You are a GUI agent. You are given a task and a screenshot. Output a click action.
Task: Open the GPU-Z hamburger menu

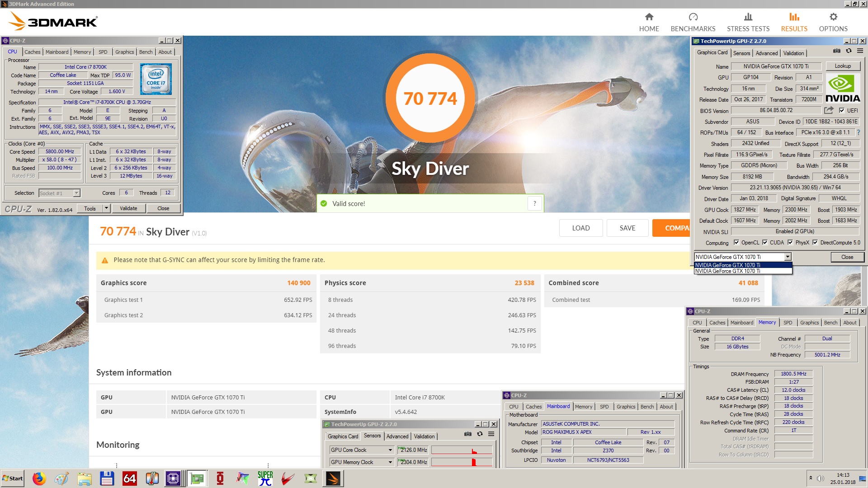[860, 51]
